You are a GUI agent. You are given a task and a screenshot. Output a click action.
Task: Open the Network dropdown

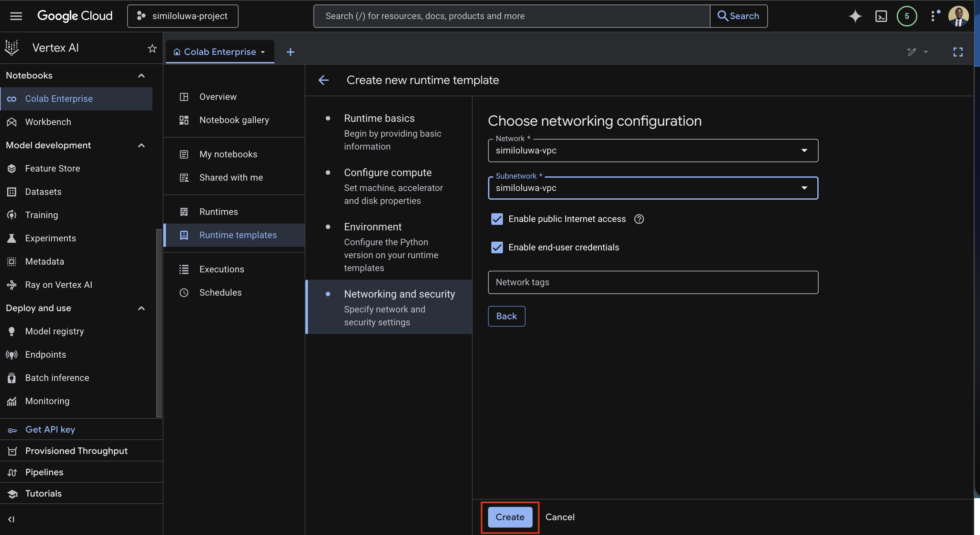click(804, 151)
